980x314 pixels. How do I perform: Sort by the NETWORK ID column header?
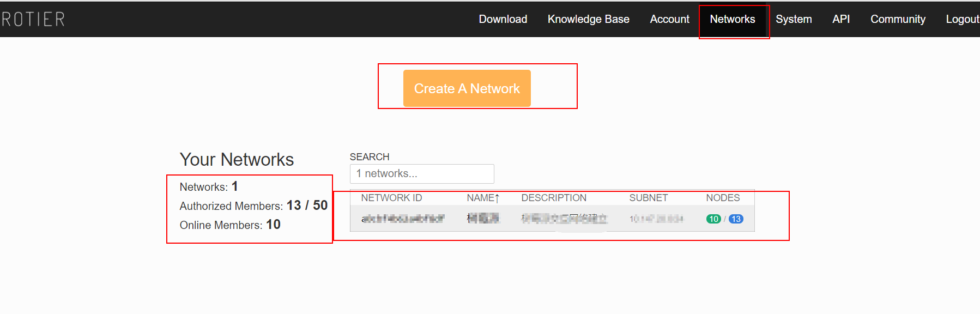391,198
